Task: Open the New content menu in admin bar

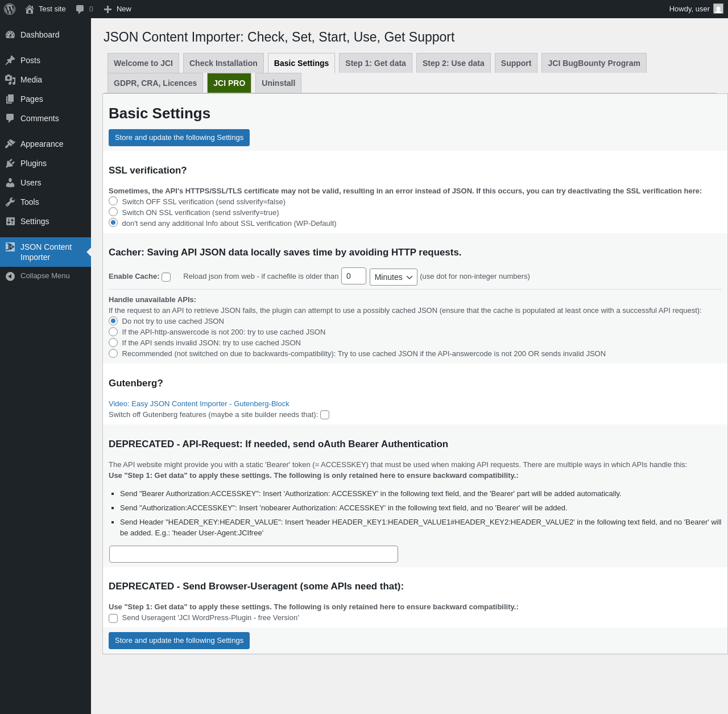Action: tap(118, 9)
